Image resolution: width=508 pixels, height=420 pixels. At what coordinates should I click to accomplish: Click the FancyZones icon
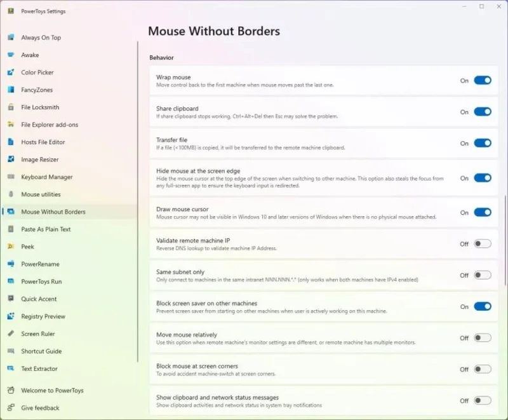11,90
